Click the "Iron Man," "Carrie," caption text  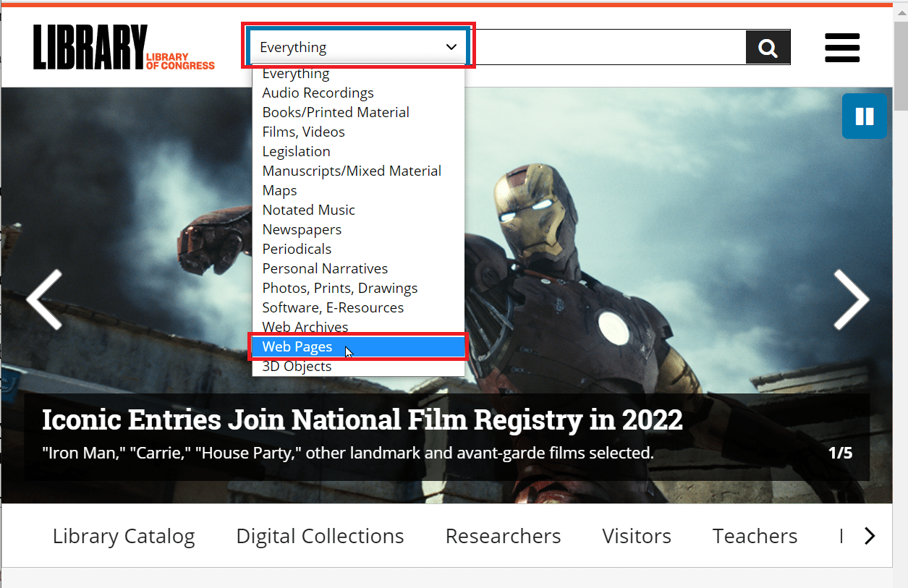click(348, 453)
